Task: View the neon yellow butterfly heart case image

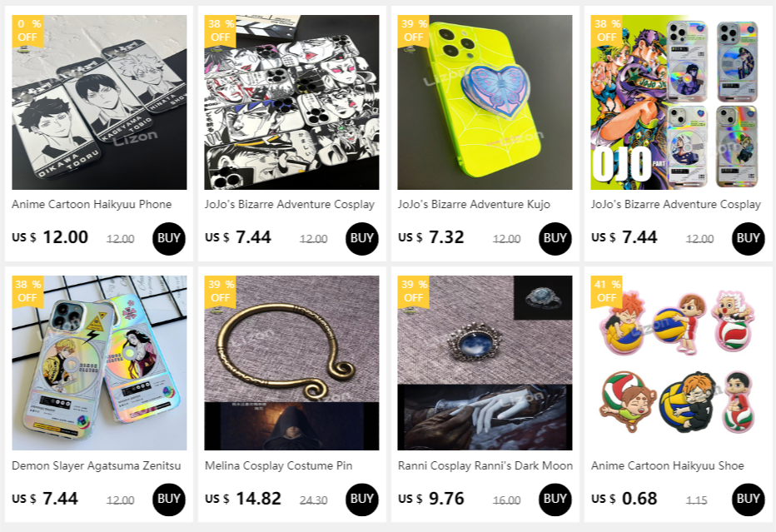Action: (x=485, y=102)
